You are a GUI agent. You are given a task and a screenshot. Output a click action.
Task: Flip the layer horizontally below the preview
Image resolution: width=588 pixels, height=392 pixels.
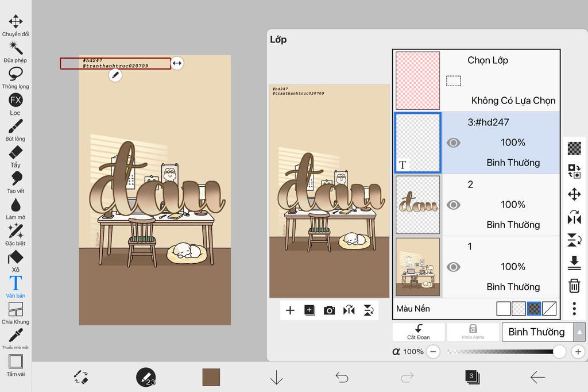click(x=349, y=310)
